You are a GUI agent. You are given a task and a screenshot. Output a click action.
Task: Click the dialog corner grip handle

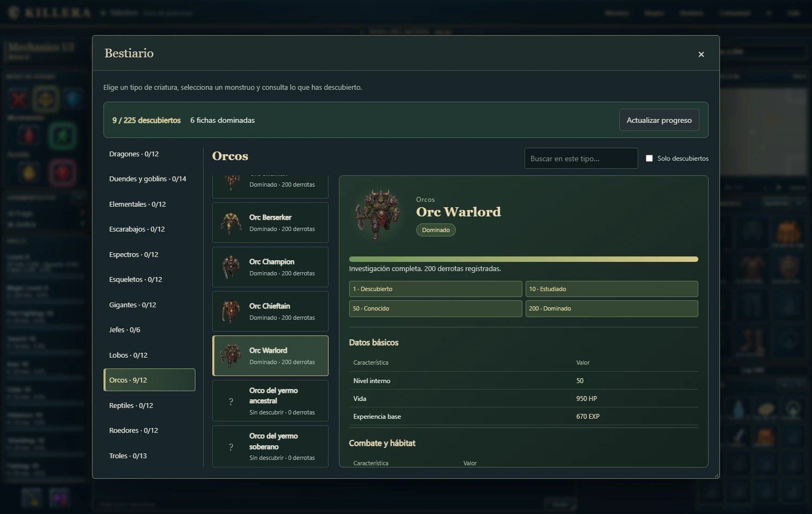[717, 476]
